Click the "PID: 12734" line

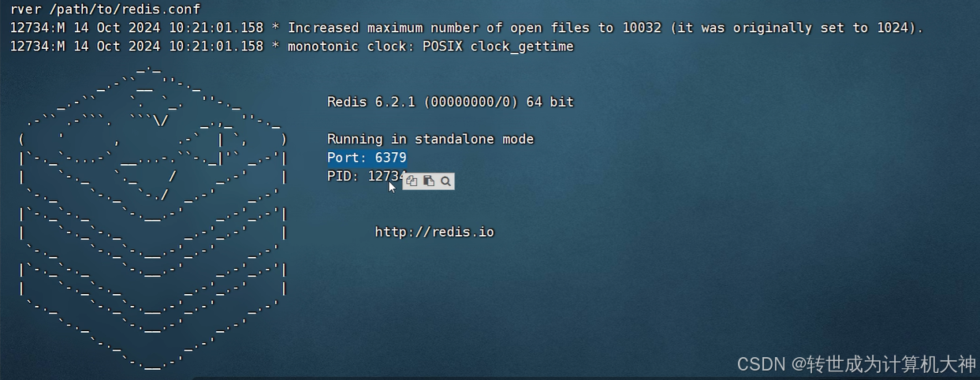pos(367,176)
